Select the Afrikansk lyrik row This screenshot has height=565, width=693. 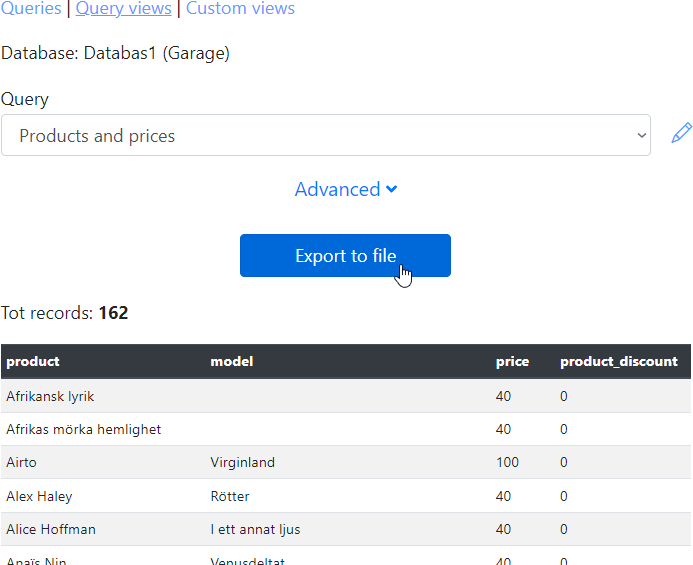click(50, 396)
